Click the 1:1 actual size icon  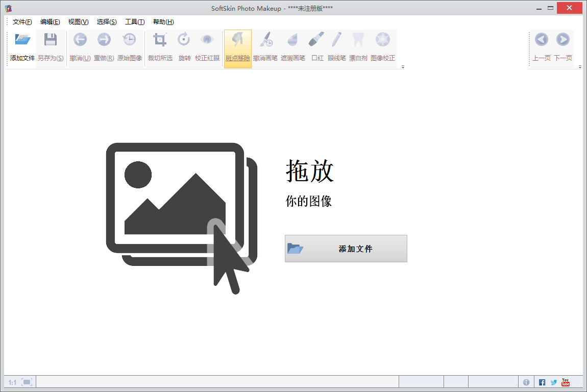point(12,382)
